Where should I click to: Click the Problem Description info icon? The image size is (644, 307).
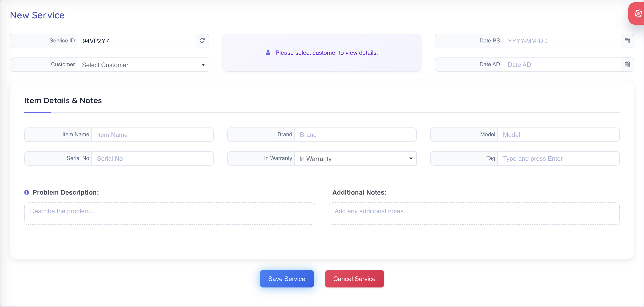(26, 192)
